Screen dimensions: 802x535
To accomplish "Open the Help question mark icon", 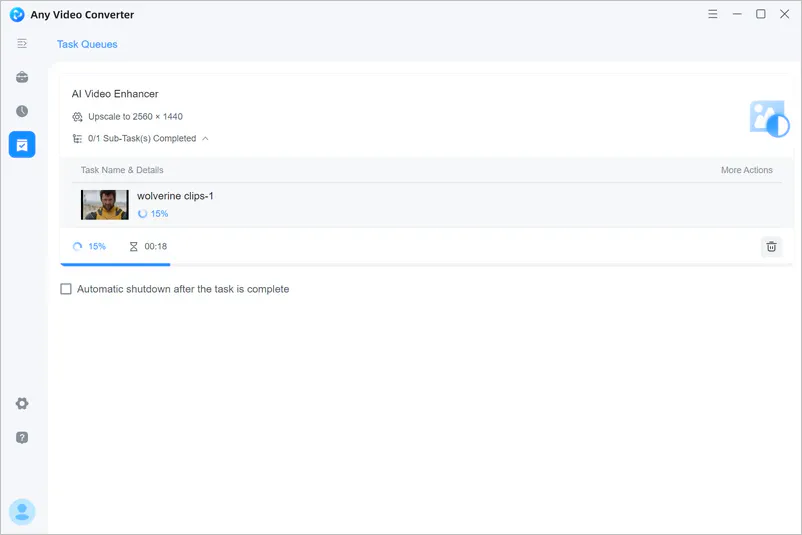I will (x=22, y=437).
